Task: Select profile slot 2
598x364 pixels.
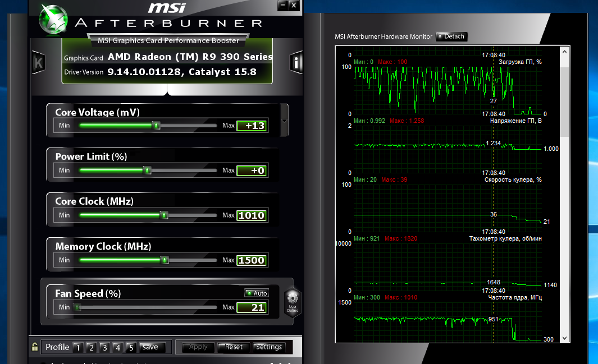Action: coord(91,347)
